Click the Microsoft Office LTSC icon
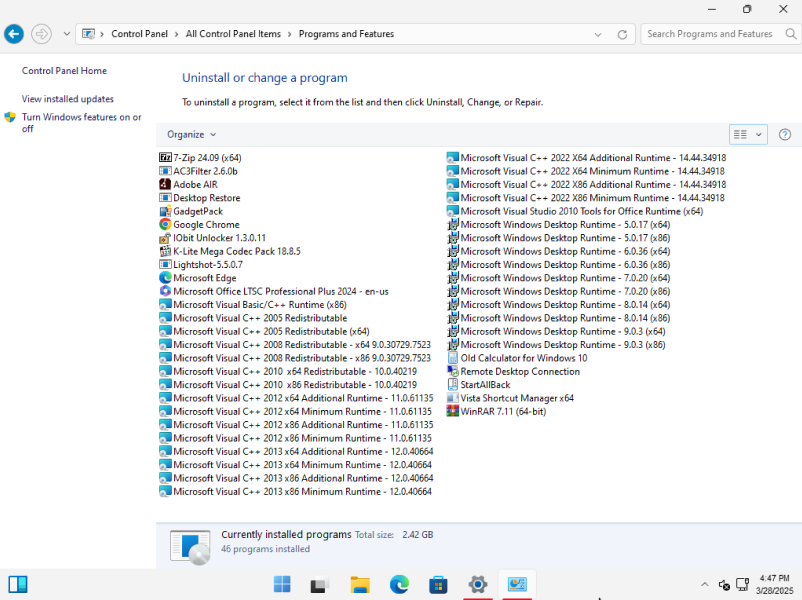Viewport: 802px width, 600px height. tap(165, 291)
